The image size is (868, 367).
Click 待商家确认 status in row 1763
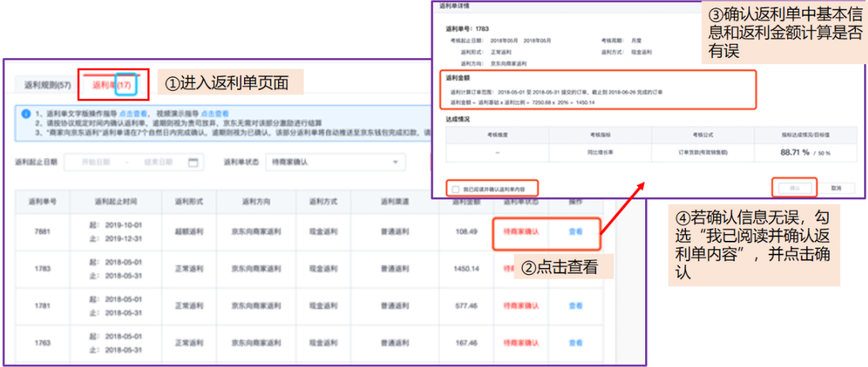[521, 343]
